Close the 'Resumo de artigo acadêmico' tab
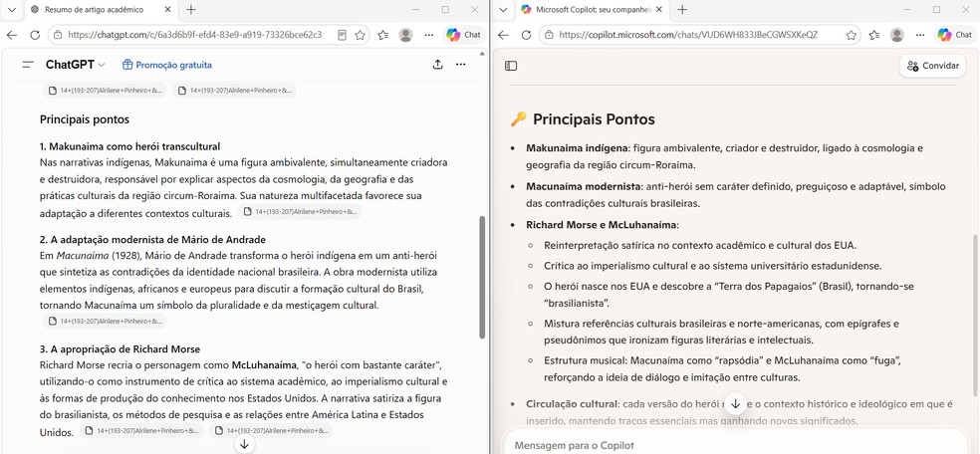Screen dimensions: 980x454 [x=165, y=9]
